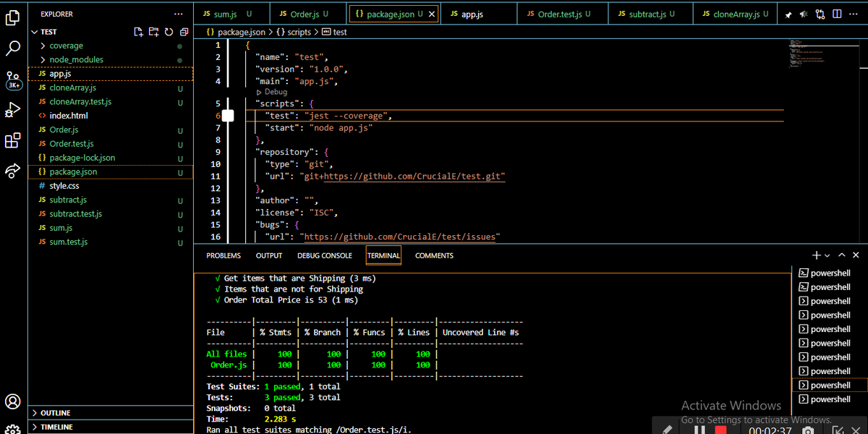Expand the TIMELINE section
868x434 pixels.
[111, 427]
